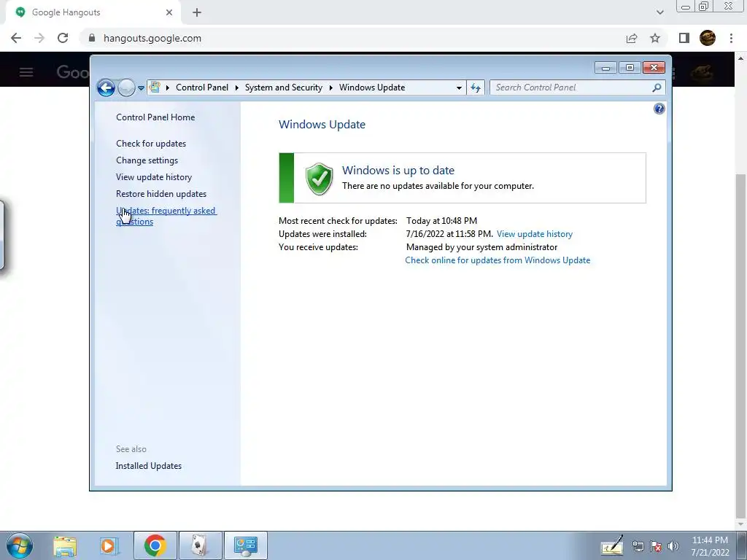
Task: Click the green shield status icon
Action: click(x=320, y=179)
